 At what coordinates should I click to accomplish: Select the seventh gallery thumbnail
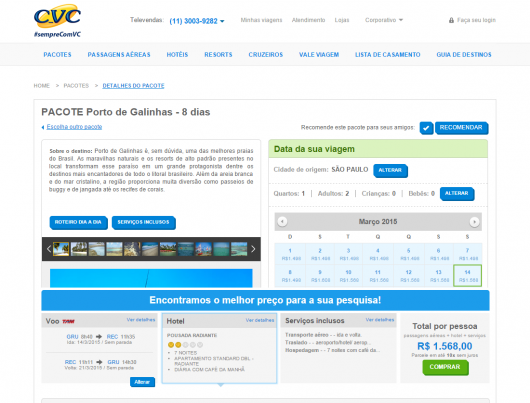tap(168, 249)
